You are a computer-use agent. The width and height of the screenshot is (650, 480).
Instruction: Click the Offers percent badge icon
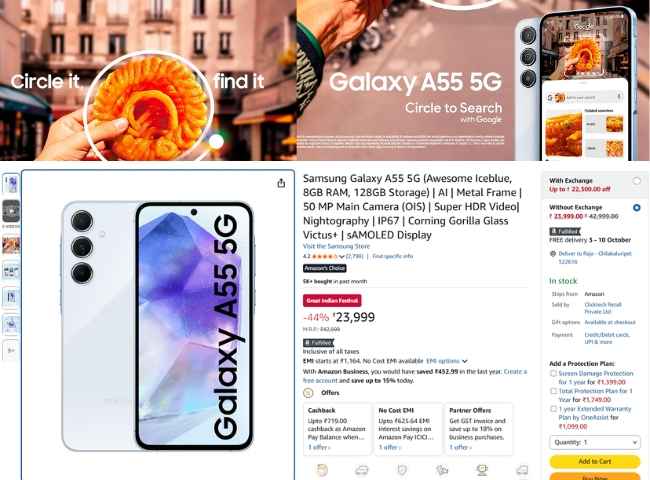click(x=308, y=393)
